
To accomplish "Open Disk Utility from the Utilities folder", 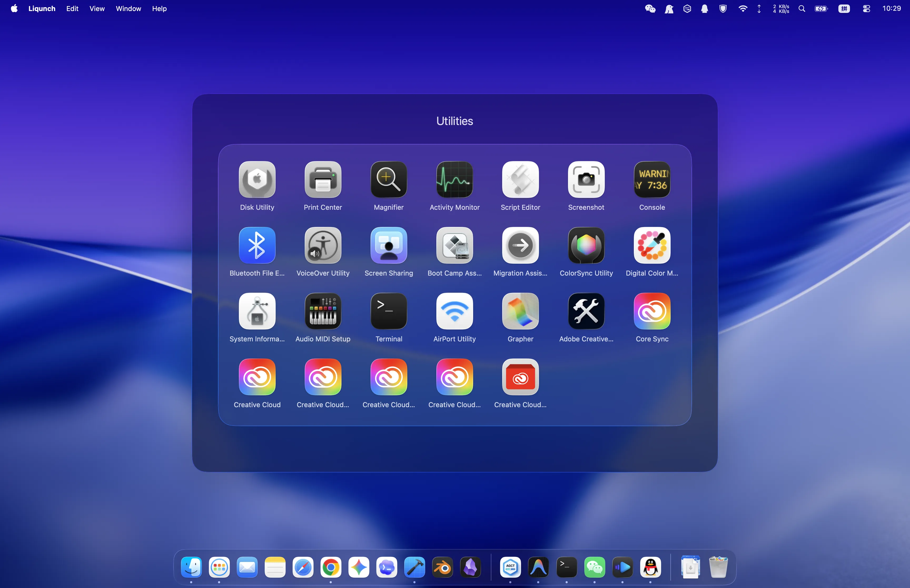I will coord(257,180).
